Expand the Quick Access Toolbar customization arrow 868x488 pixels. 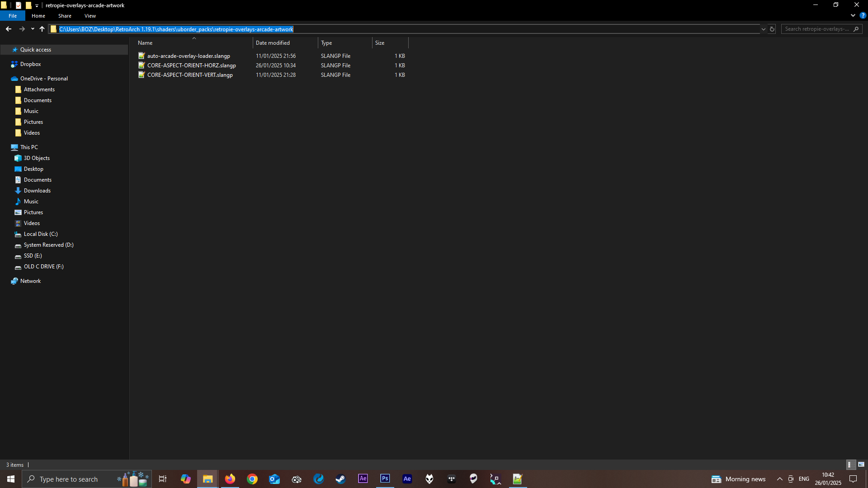point(37,5)
